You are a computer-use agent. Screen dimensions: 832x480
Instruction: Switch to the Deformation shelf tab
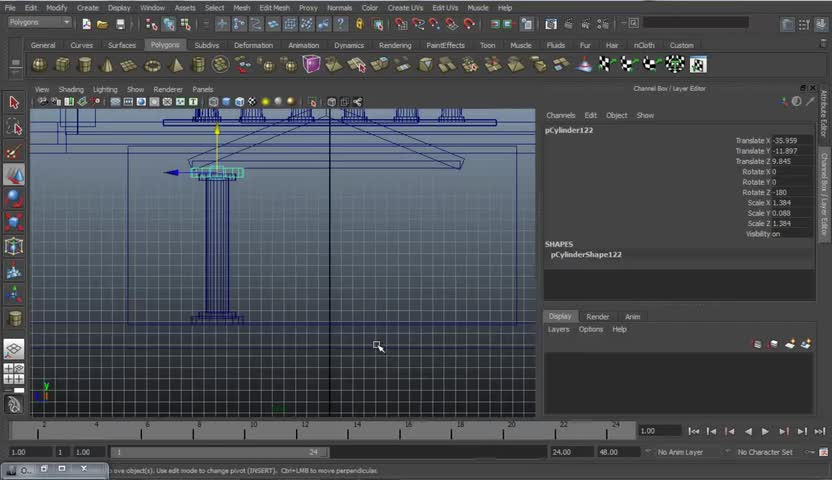(253, 45)
